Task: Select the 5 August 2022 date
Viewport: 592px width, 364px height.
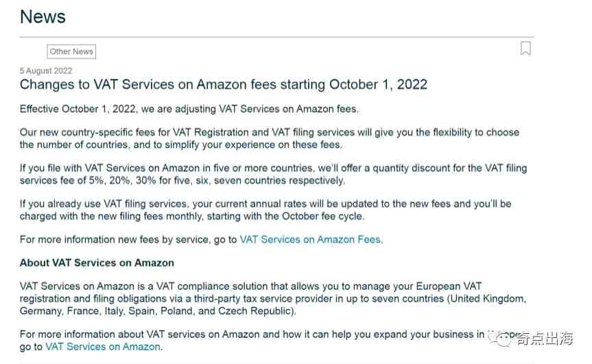Action: point(46,71)
